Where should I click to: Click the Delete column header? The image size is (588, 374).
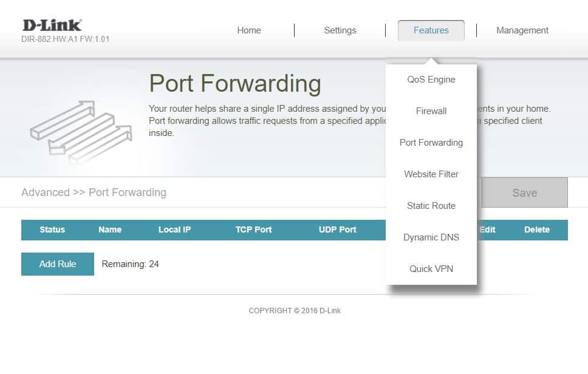click(x=537, y=229)
